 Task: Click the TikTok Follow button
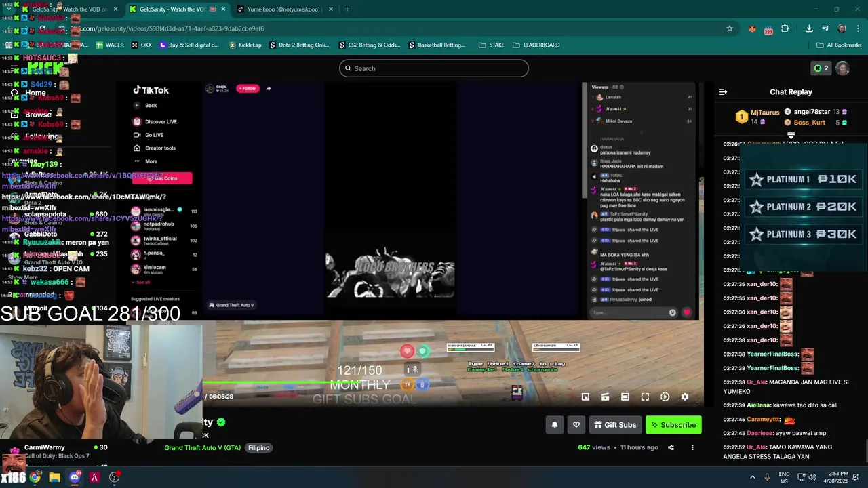[248, 89]
